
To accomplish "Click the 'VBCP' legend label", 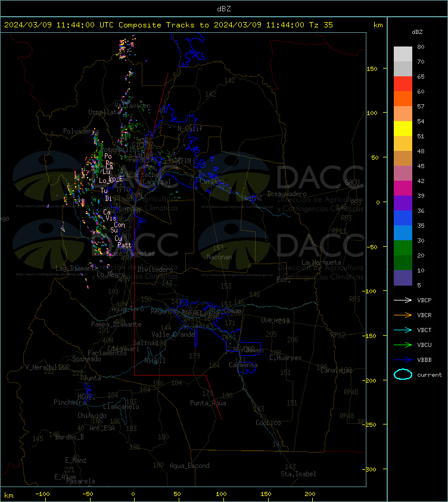I will (424, 300).
